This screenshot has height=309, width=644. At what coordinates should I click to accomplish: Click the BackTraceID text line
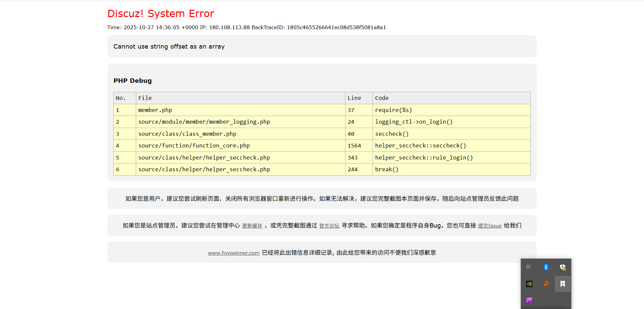[x=247, y=27]
